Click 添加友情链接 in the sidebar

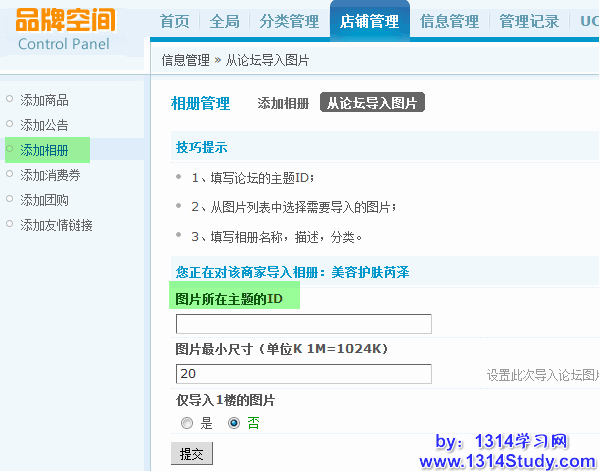pyautogui.click(x=57, y=225)
